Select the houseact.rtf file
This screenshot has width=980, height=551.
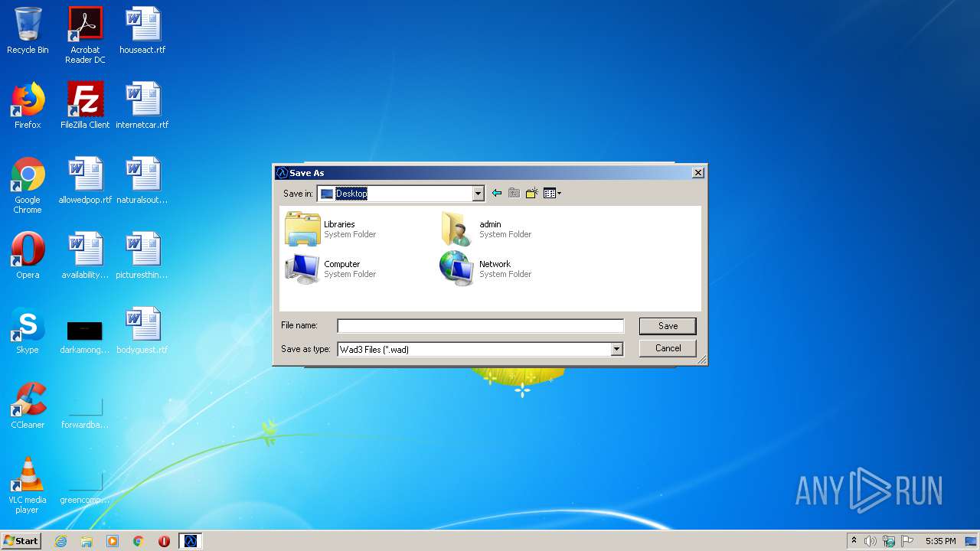click(142, 31)
